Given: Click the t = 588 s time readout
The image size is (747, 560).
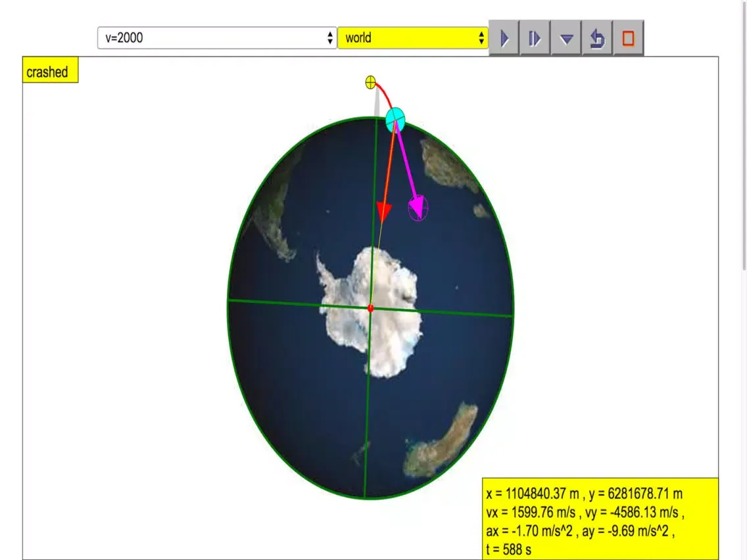Looking at the screenshot, I should coord(509,549).
